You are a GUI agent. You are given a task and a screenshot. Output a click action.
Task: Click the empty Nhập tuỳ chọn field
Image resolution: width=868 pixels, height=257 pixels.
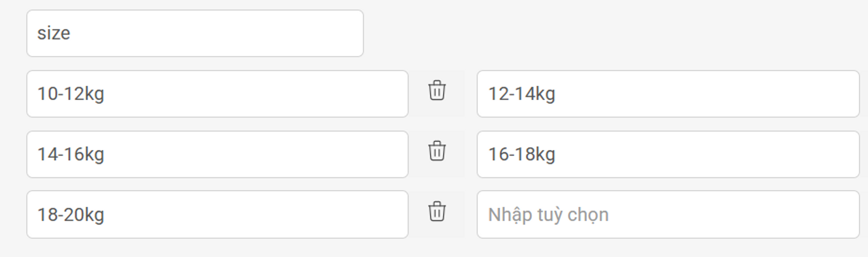pyautogui.click(x=668, y=215)
